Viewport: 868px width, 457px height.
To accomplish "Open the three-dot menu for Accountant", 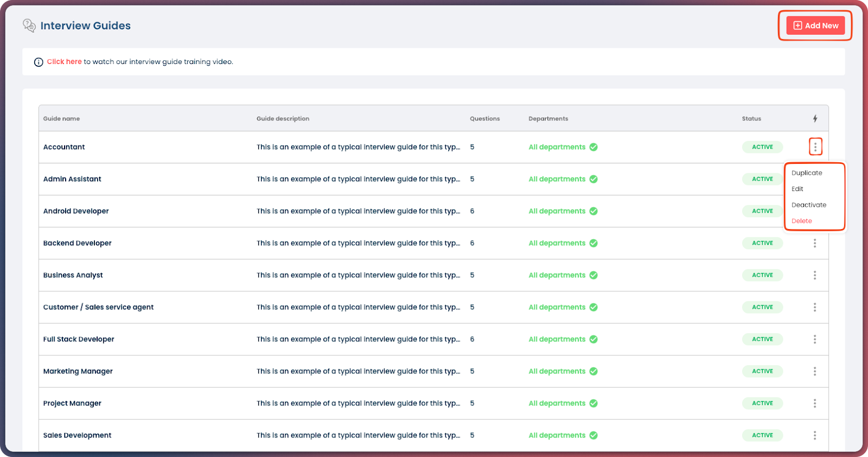I will point(815,147).
